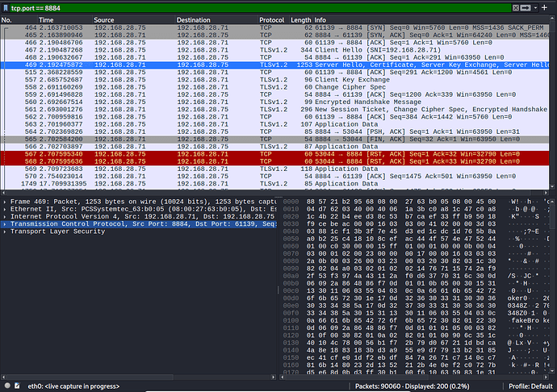Select packet 564 PSH, ACK row
The height and width of the screenshot is (392, 557).
pos(274,132)
